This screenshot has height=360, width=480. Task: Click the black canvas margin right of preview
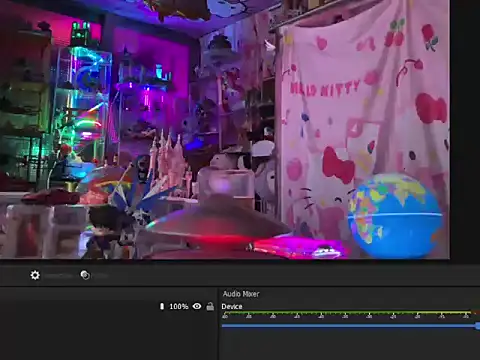(465, 129)
